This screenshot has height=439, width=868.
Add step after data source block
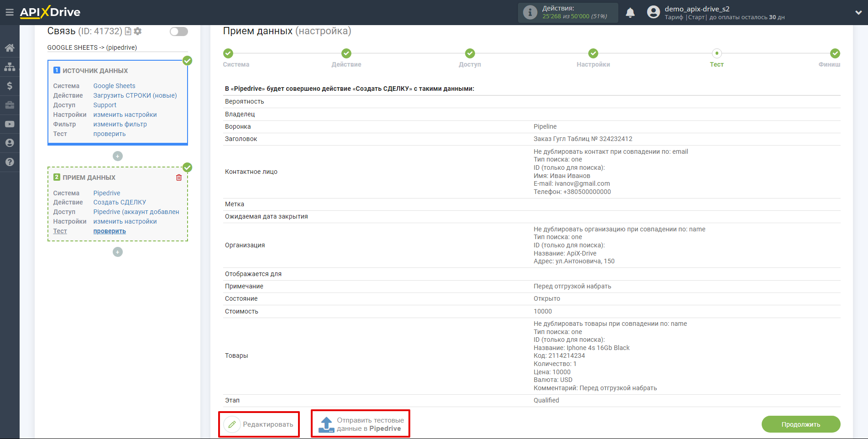pyautogui.click(x=118, y=156)
